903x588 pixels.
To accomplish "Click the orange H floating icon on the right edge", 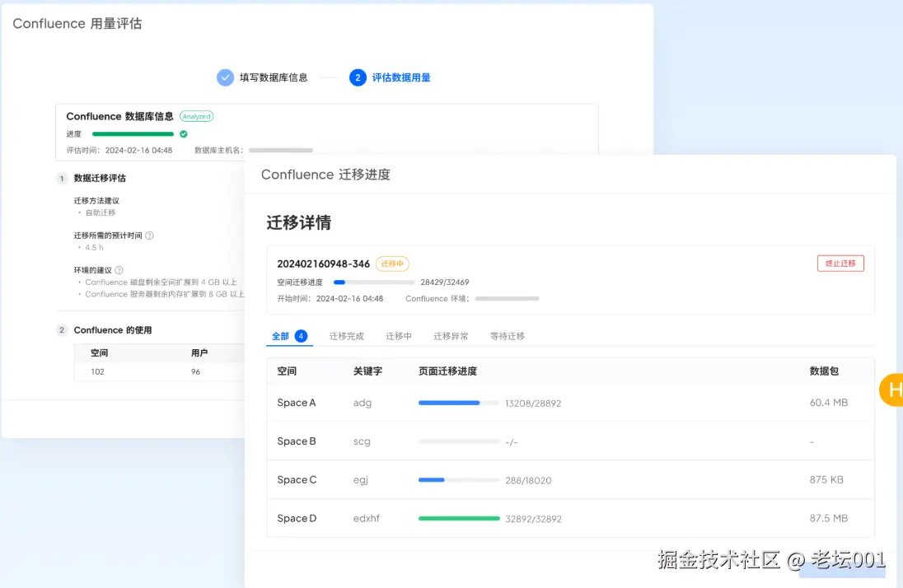I will 894,390.
